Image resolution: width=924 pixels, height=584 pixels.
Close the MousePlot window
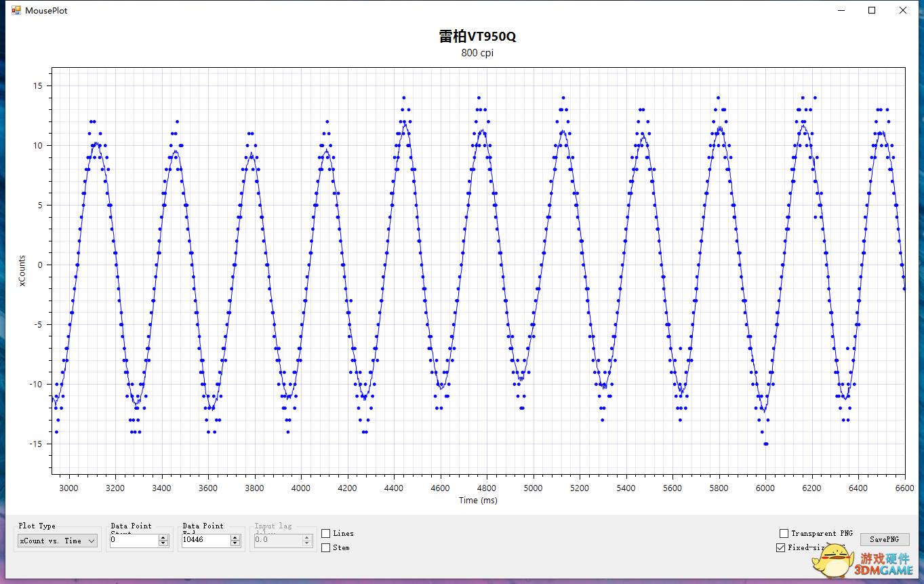click(903, 10)
